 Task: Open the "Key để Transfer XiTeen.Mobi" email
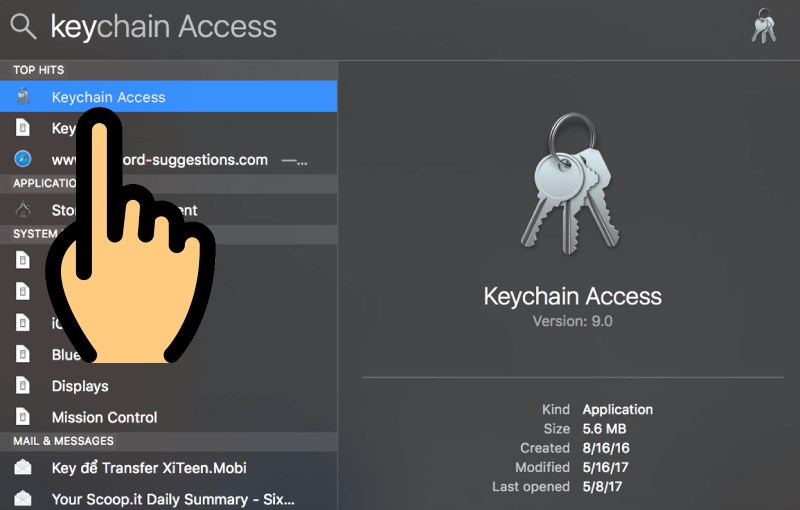coord(149,468)
